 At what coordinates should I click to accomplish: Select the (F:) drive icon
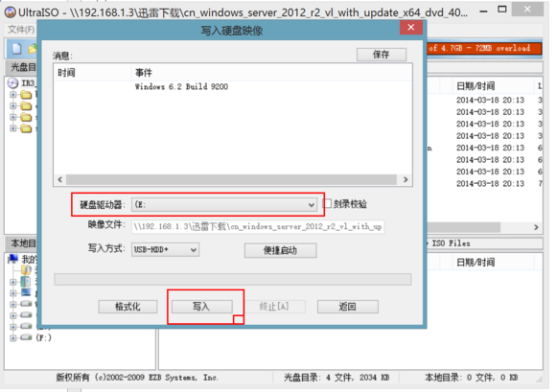coord(26,337)
